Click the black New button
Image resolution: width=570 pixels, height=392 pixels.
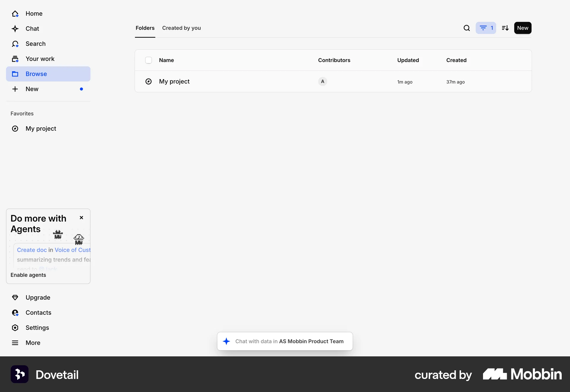point(522,28)
